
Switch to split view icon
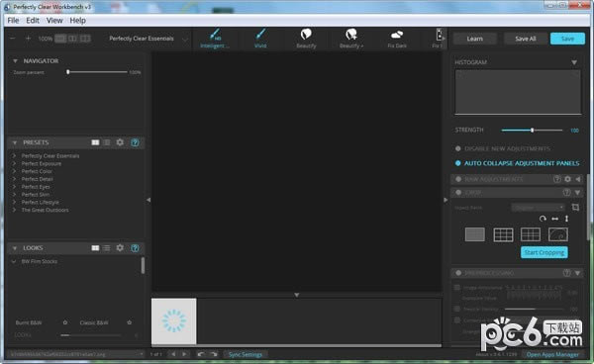click(x=72, y=39)
